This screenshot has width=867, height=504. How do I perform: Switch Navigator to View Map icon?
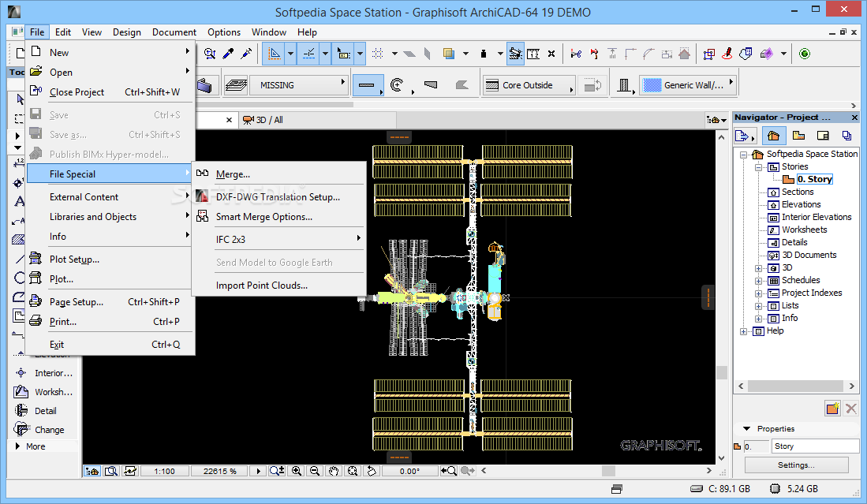(x=798, y=136)
